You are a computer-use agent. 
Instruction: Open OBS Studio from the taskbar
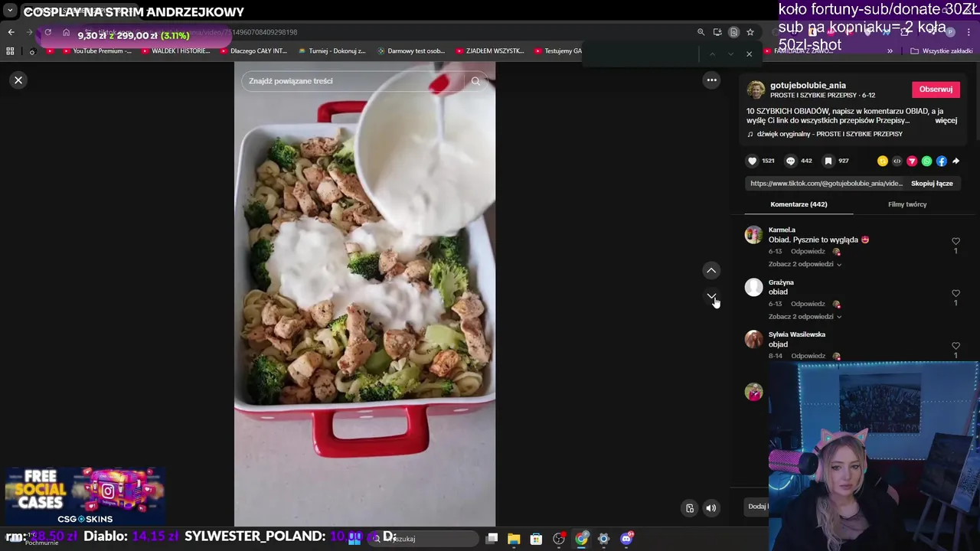point(559,539)
